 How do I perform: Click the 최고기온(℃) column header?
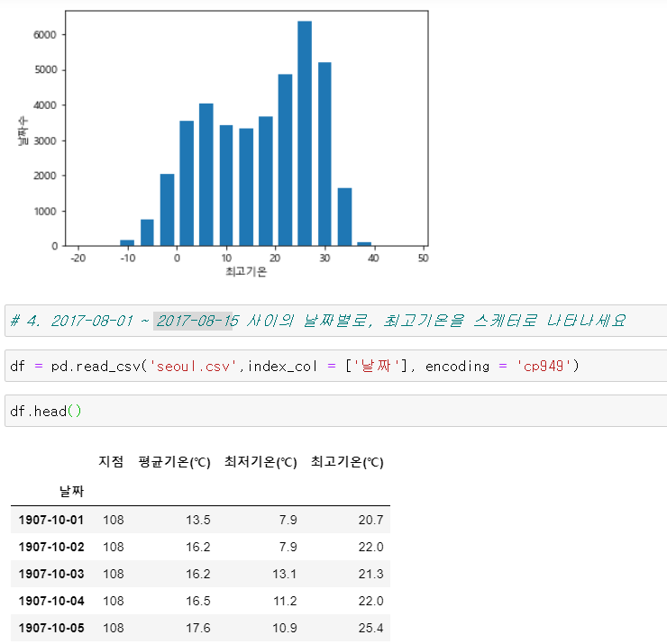(347, 462)
